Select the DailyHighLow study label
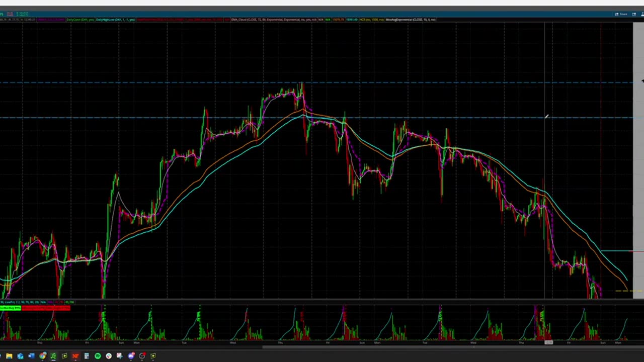This screenshot has width=644, height=362. (115, 20)
